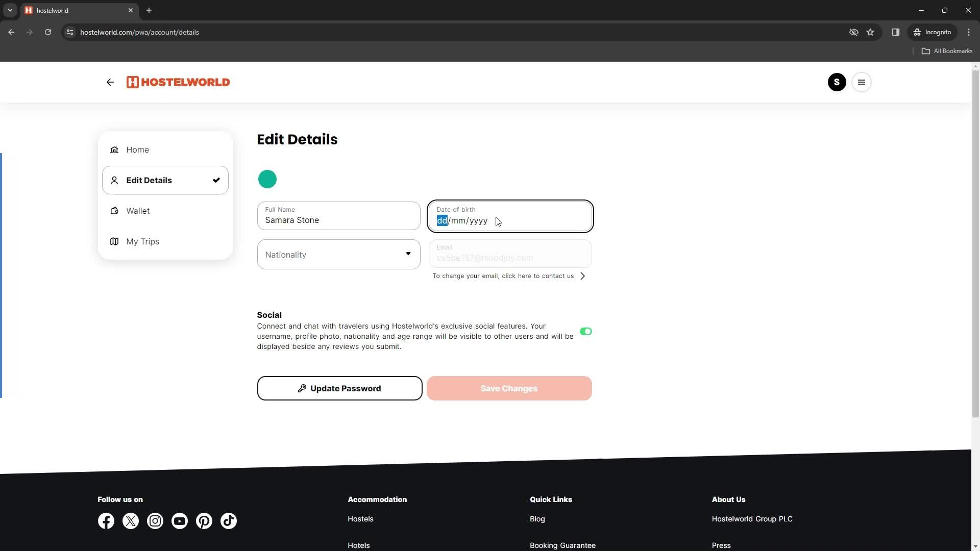This screenshot has width=980, height=551.
Task: Expand the Nationality dropdown
Action: point(338,254)
